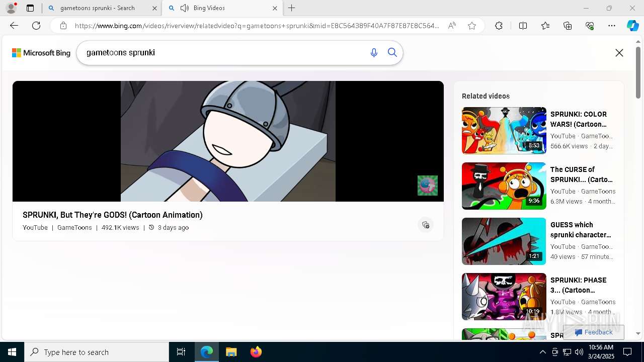Select the address bar URL
644x362 pixels.
click(257, 26)
